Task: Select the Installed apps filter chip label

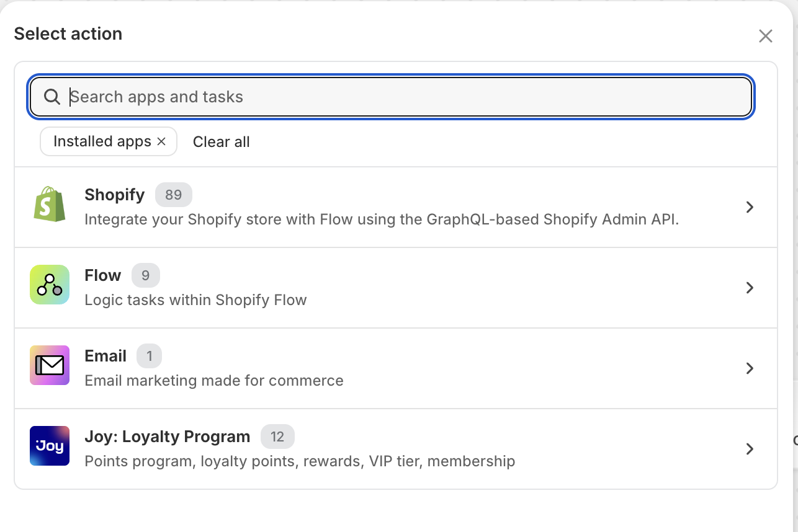Action: 102,141
